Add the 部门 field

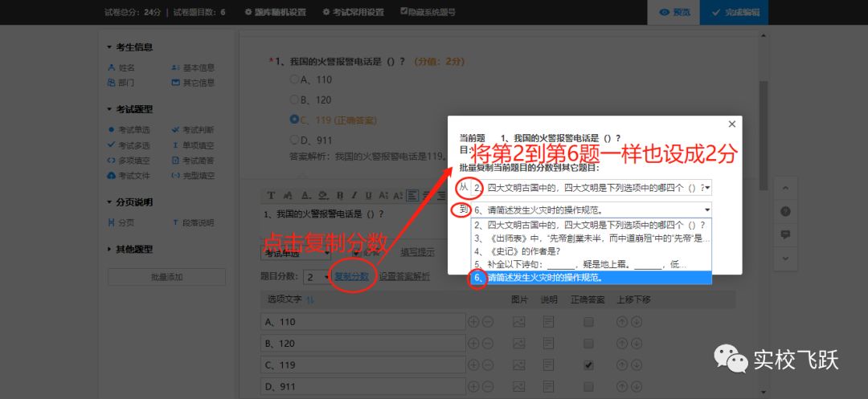coord(121,83)
